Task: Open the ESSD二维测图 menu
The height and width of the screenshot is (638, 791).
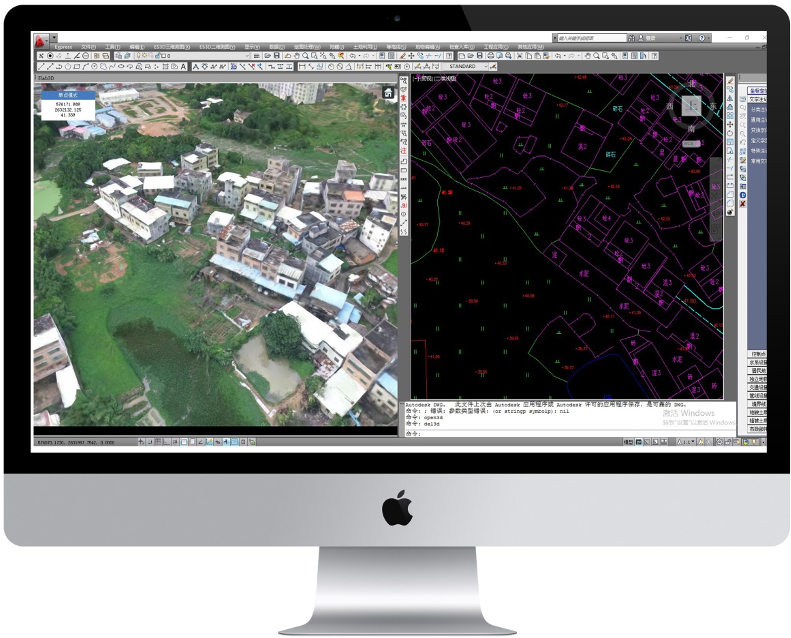Action: click(217, 47)
